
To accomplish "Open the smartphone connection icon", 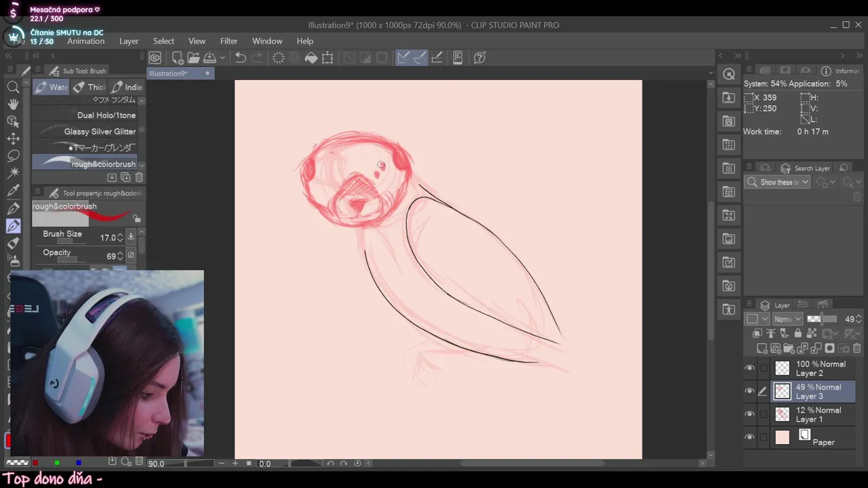I will tap(458, 58).
